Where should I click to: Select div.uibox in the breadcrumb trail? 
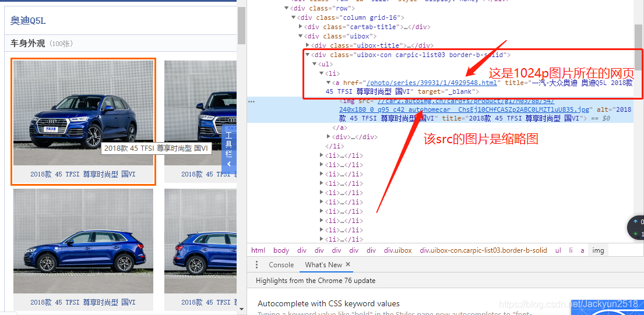[x=398, y=250]
